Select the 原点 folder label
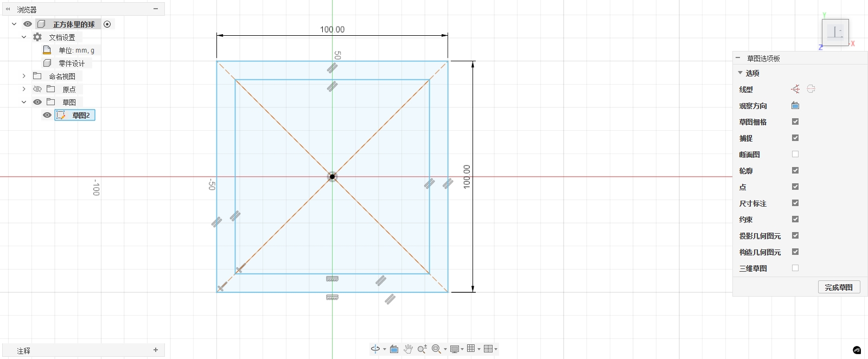 69,89
